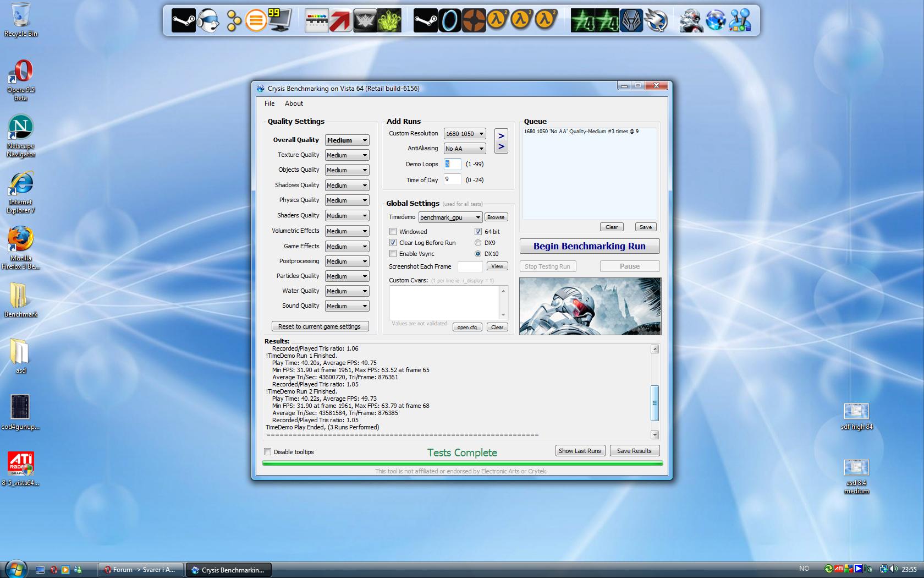This screenshot has height=578, width=924.
Task: Open the green glowing dock icon
Action: click(x=389, y=21)
